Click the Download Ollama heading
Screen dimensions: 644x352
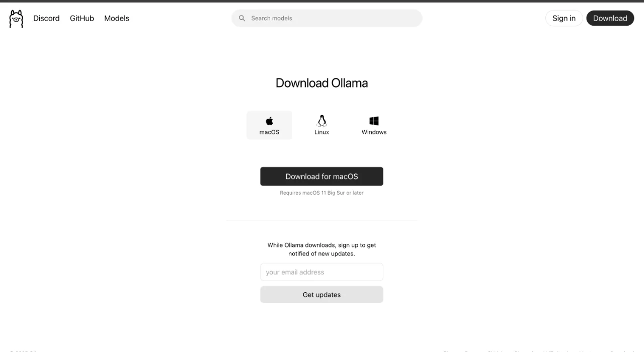321,83
